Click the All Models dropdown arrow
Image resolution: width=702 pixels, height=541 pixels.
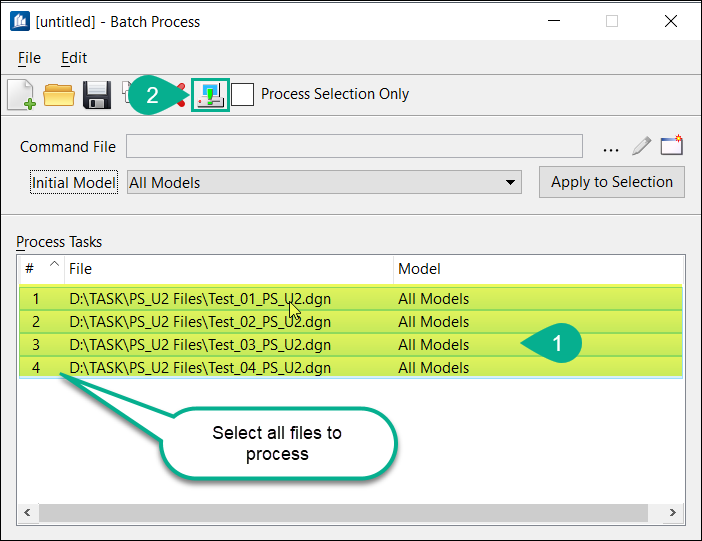point(510,182)
